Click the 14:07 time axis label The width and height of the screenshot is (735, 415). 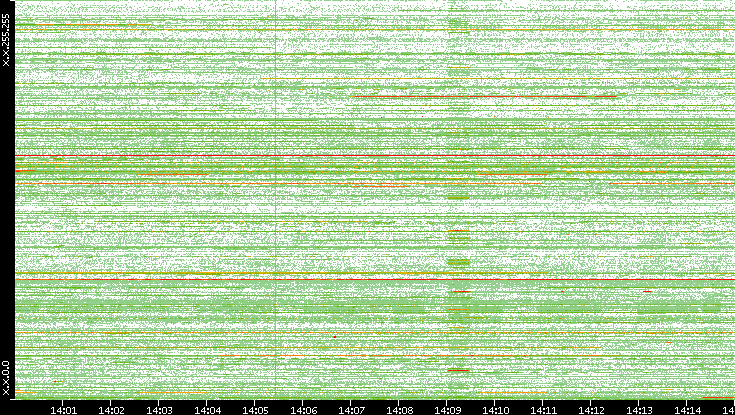[351, 411]
